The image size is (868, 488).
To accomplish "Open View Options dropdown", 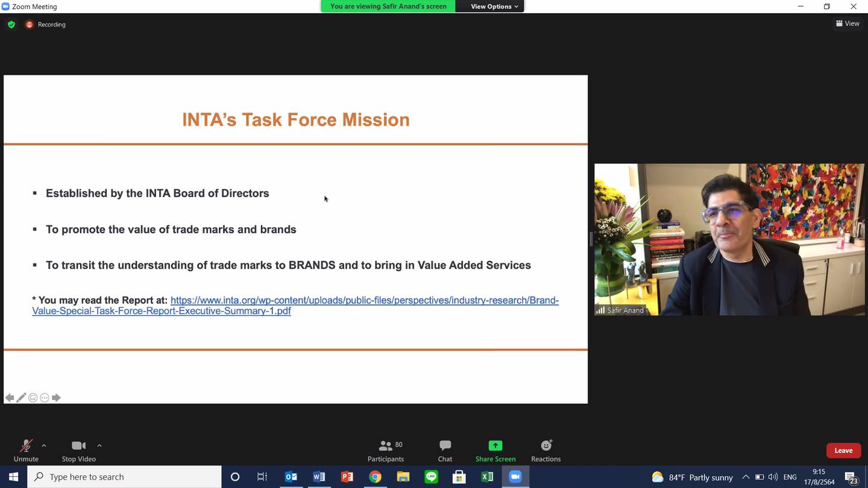I will (494, 6).
